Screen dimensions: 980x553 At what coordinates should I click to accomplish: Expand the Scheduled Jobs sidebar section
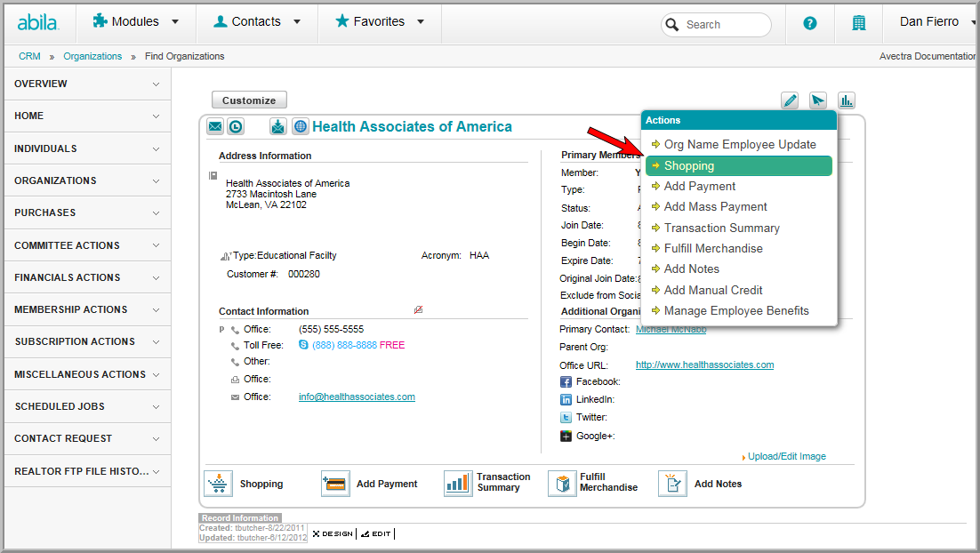pyautogui.click(x=87, y=407)
